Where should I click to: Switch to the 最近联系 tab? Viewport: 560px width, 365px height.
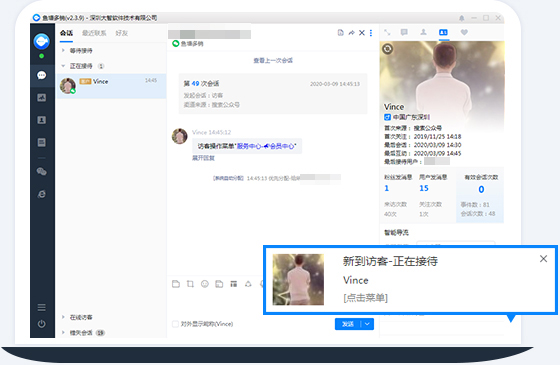94,33
